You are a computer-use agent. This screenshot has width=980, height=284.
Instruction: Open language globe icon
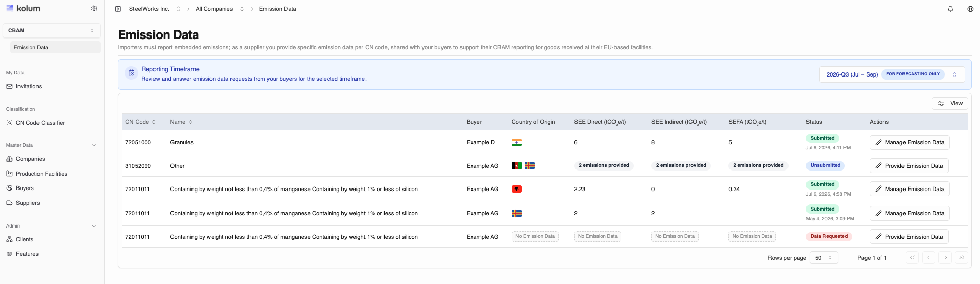tap(970, 9)
